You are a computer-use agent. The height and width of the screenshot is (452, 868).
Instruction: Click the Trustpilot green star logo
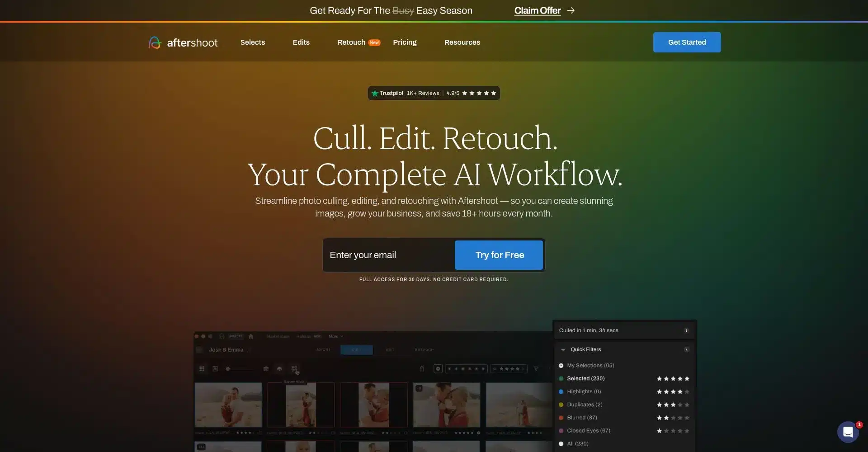coord(375,93)
